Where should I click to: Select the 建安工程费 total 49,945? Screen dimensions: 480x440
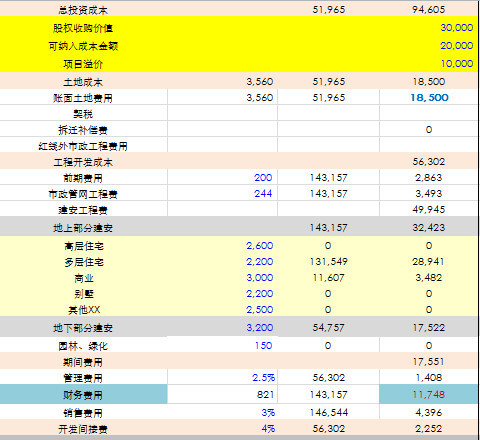(429, 209)
